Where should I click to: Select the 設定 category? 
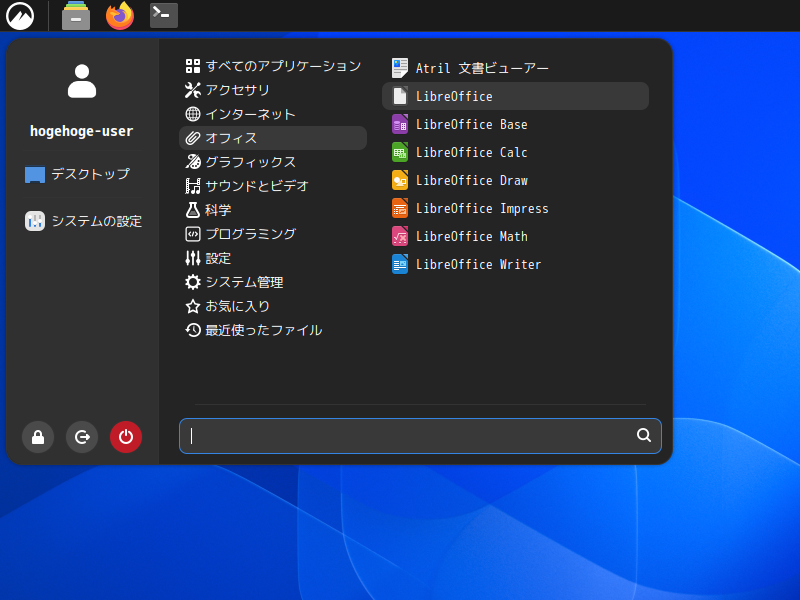[273, 258]
